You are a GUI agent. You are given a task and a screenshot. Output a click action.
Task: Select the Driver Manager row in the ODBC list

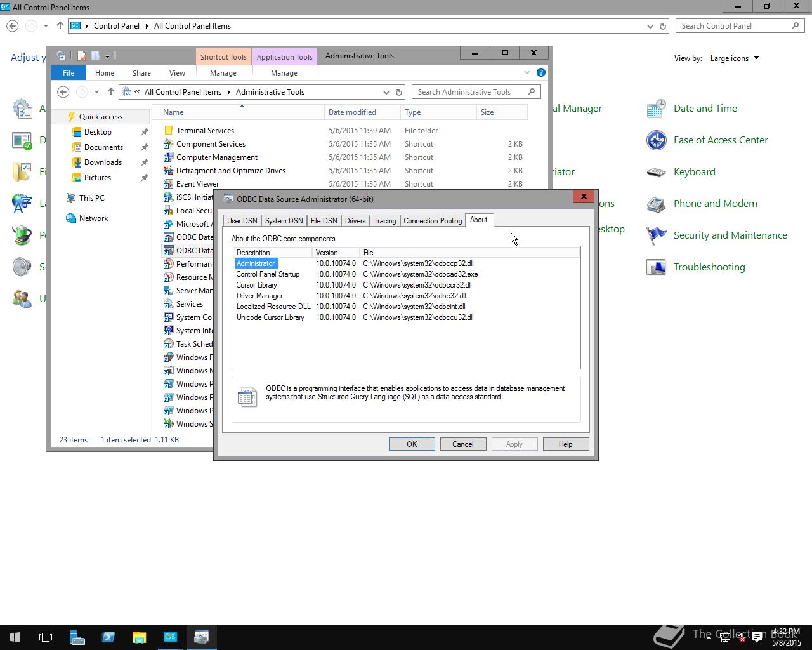406,296
